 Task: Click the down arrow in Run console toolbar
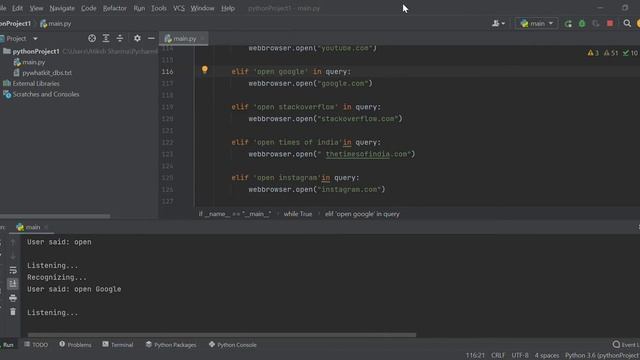[13, 256]
